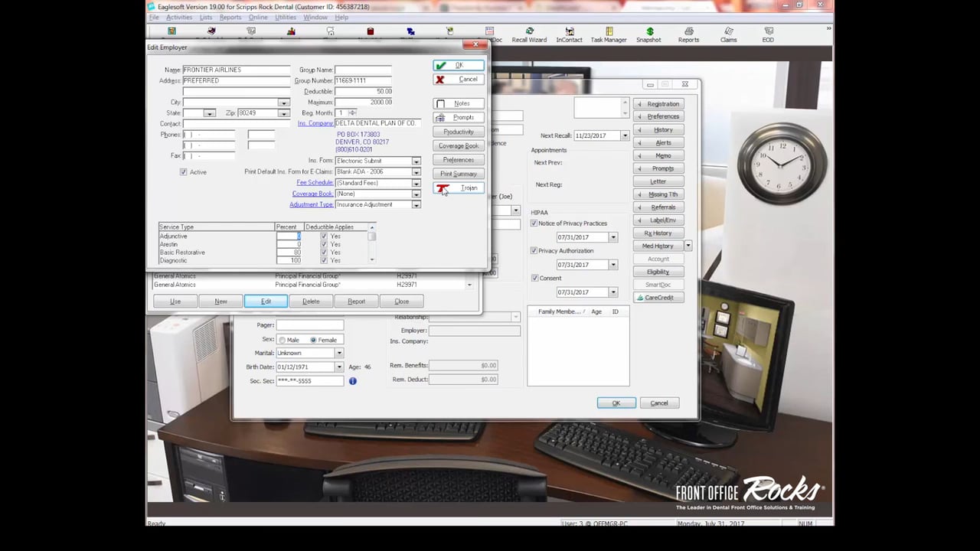Image resolution: width=980 pixels, height=551 pixels.
Task: Toggle deductible applies for Diagnostic row
Action: pyautogui.click(x=324, y=261)
